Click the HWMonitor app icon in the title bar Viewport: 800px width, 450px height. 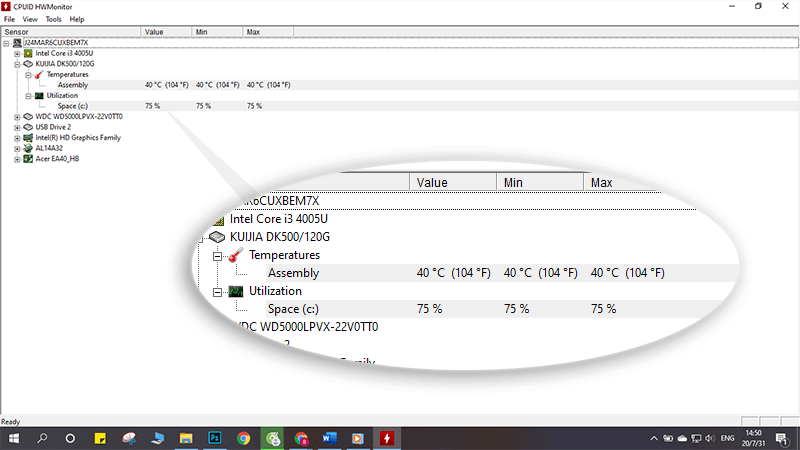(x=6, y=6)
